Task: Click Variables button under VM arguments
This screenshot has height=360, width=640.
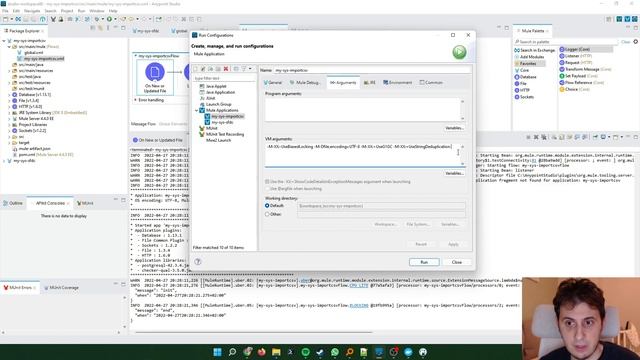Action: pyautogui.click(x=454, y=173)
